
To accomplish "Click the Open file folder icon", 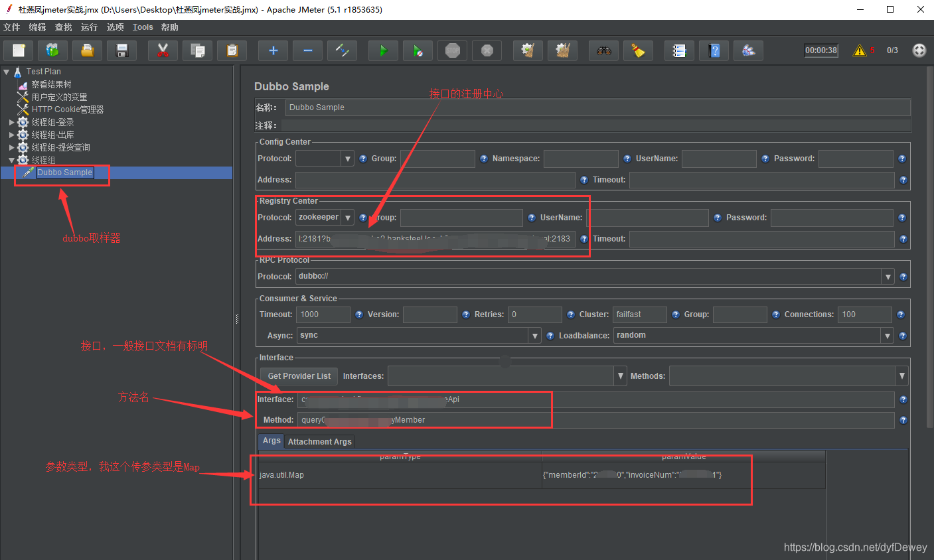I will [x=88, y=50].
